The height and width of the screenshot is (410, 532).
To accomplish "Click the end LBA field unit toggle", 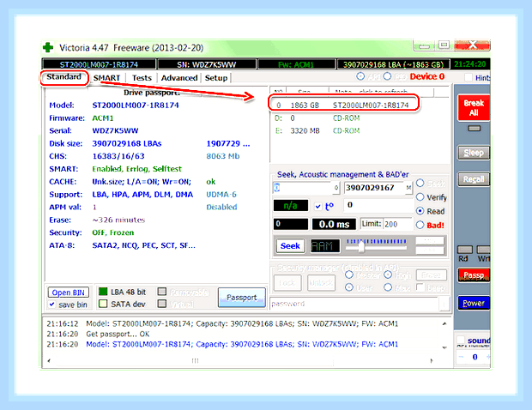I will pyautogui.click(x=408, y=188).
